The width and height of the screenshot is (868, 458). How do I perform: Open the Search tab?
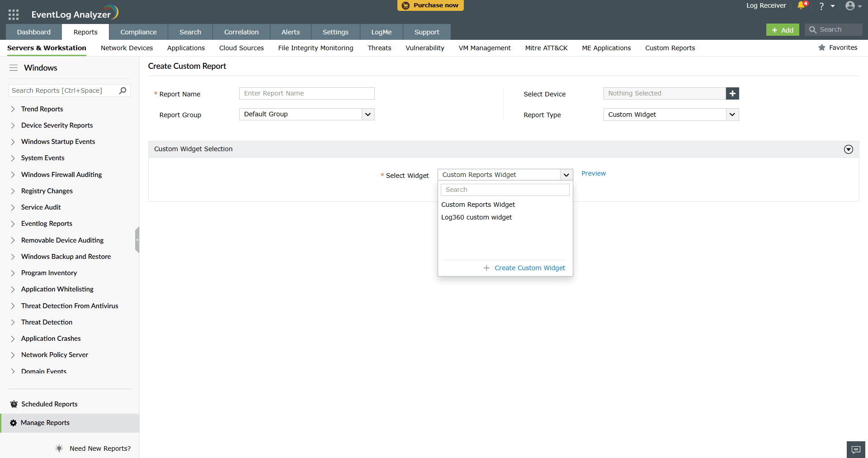pos(190,32)
